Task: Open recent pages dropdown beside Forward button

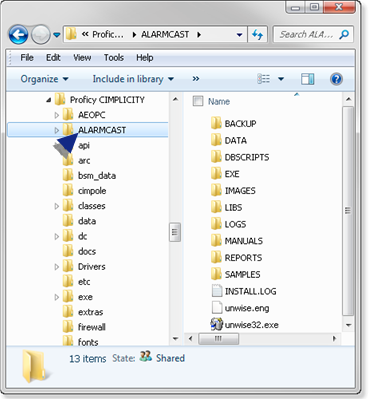Action: click(57, 35)
